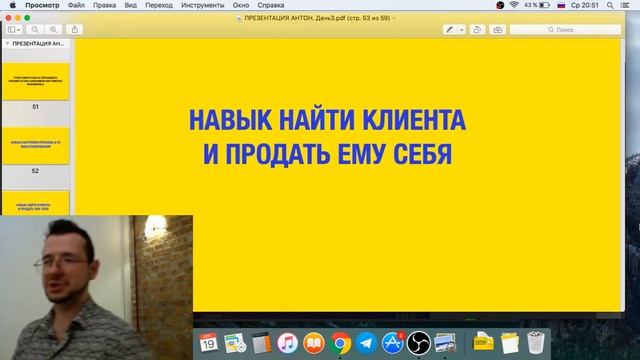
Task: Click the clock Ср 20:51
Action: coord(585,5)
